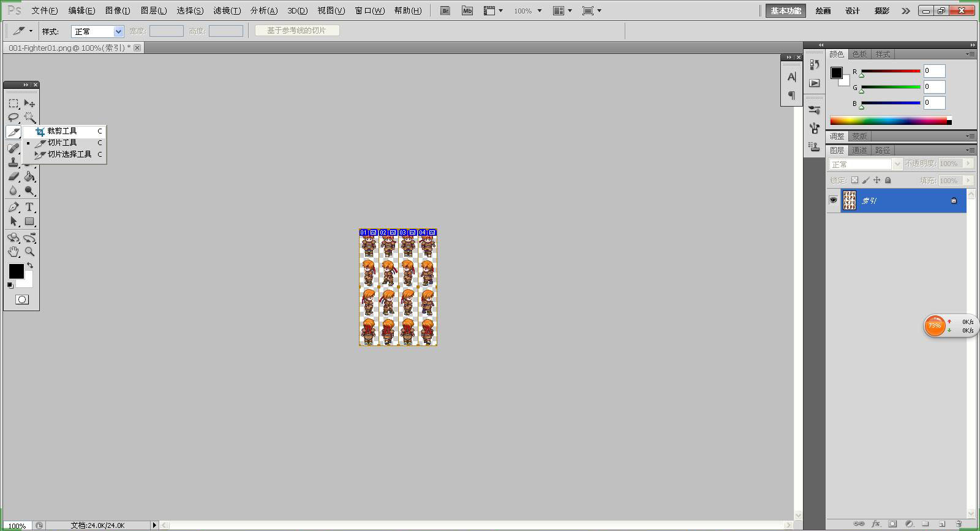
Task: Expand more workspaces with double chevron
Action: [906, 10]
